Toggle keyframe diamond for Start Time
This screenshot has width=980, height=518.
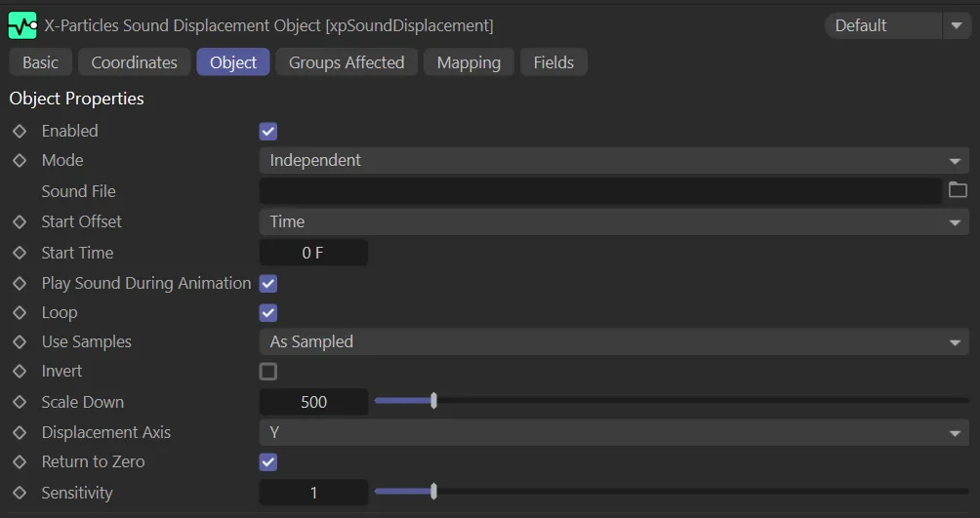click(20, 253)
